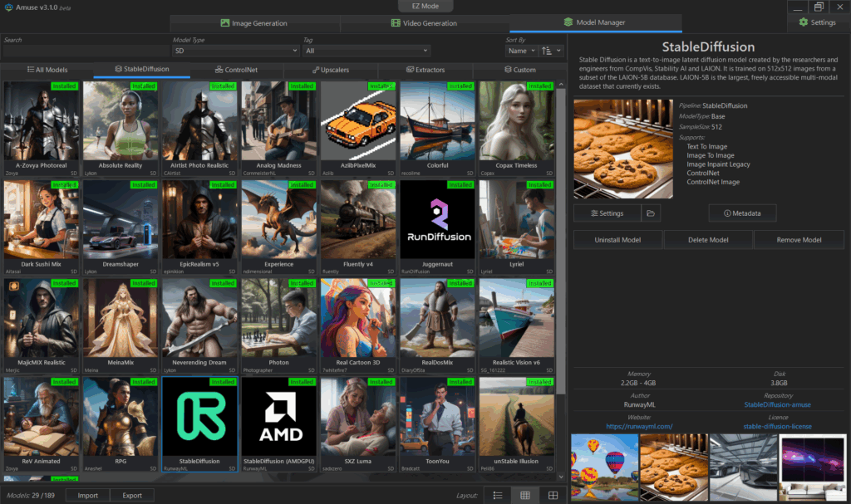Screen dimensions: 851x504
Task: Select the Dark Sushi Mix model
Action: coord(42,228)
